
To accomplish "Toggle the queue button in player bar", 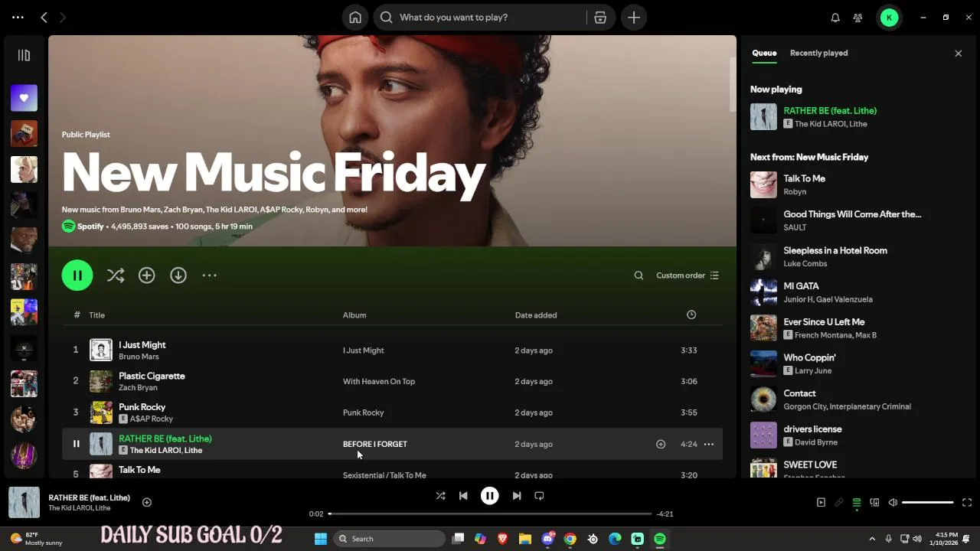I will point(857,503).
